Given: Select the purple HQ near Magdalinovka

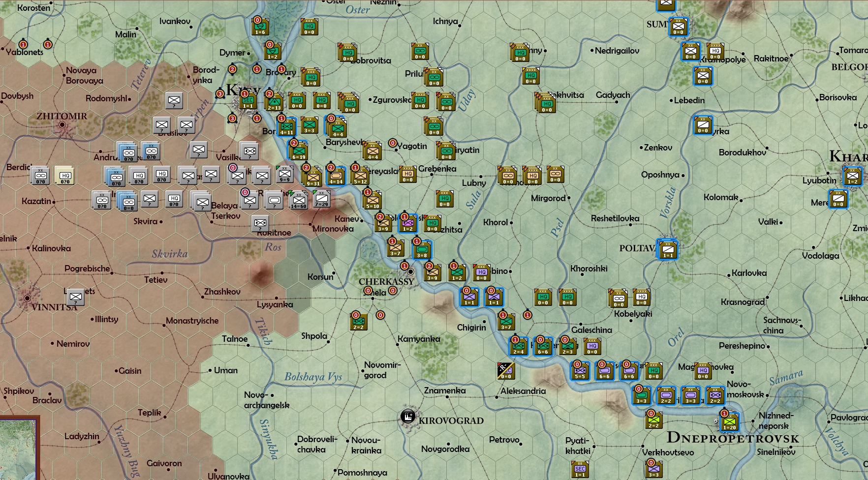Looking at the screenshot, I should [703, 371].
